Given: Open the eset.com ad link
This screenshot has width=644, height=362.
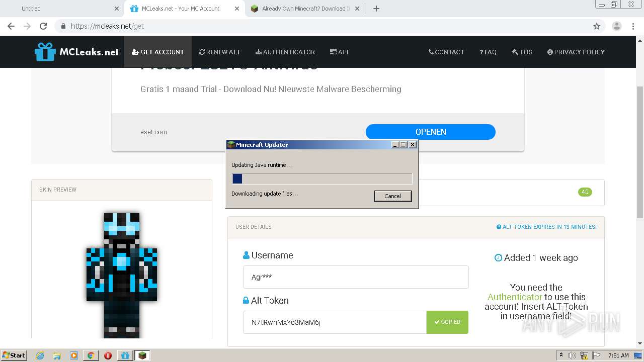Looking at the screenshot, I should click(153, 132).
